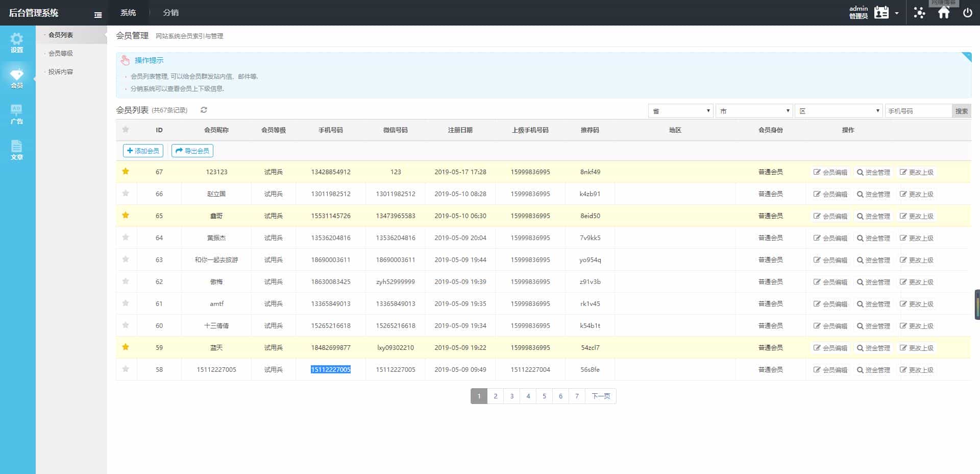Image resolution: width=980 pixels, height=474 pixels.
Task: Open the 广告 advertising section
Action: 17,114
